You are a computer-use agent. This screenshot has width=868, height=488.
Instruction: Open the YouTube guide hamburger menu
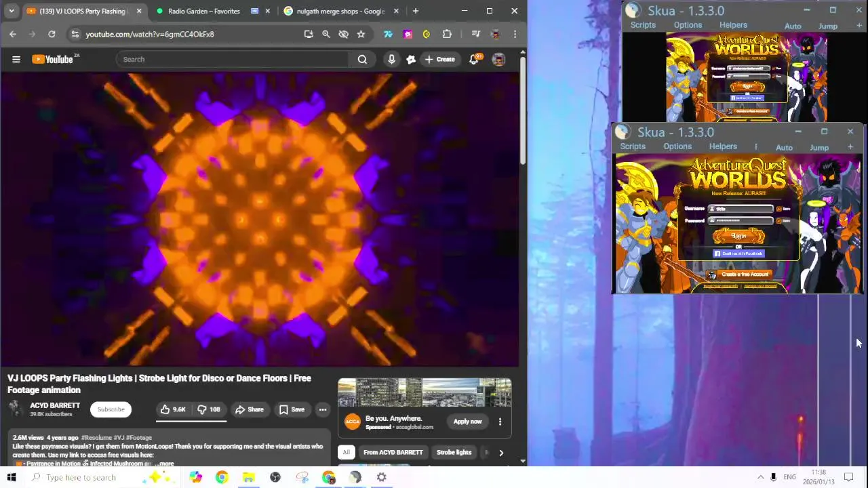16,59
